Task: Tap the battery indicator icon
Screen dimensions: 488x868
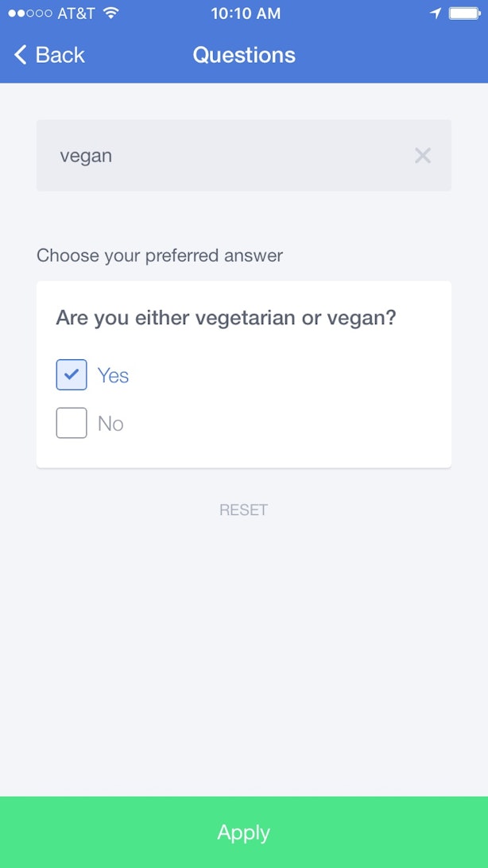Action: point(465,14)
